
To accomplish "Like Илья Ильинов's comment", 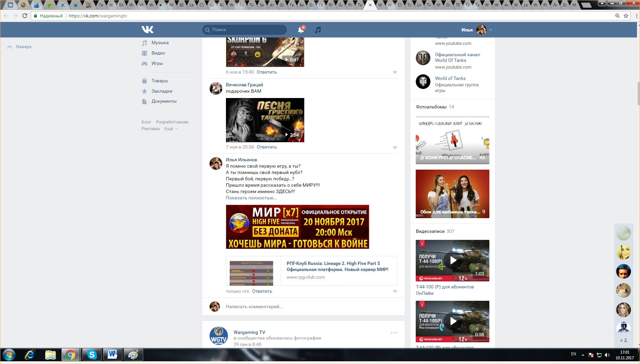I will point(395,291).
